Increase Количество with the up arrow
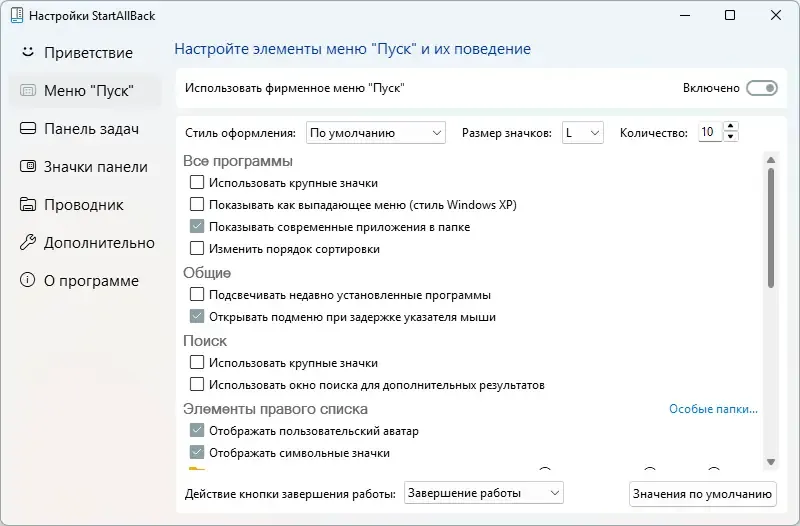 point(731,127)
